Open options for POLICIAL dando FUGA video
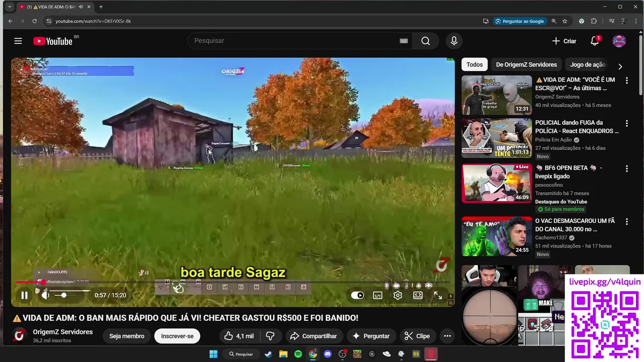The image size is (644, 362). (626, 123)
